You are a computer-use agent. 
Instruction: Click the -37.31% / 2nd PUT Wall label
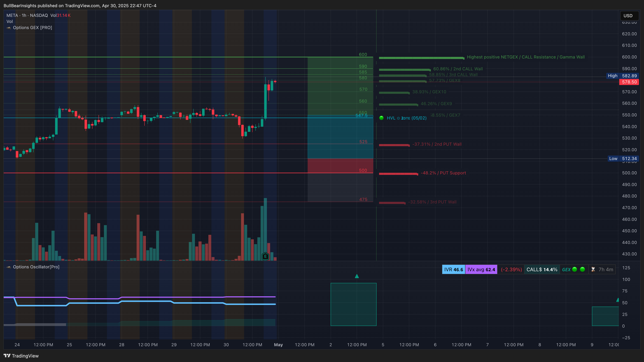coord(437,144)
